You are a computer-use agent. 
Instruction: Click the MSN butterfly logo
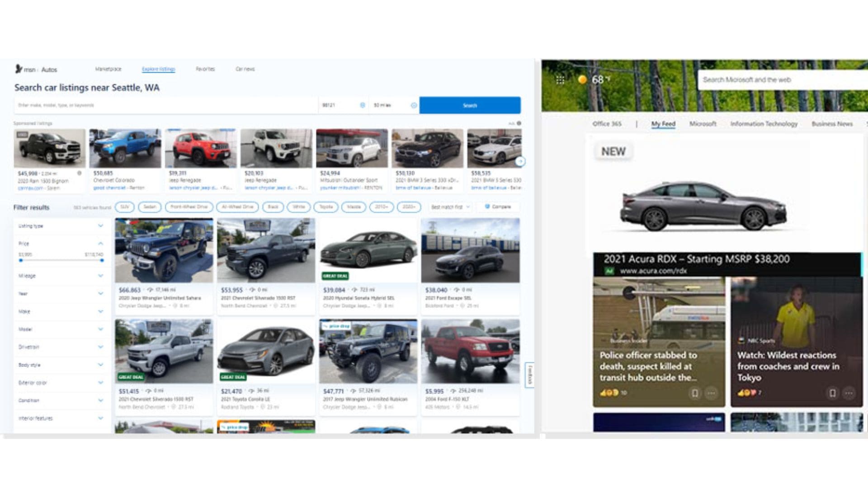pyautogui.click(x=19, y=69)
